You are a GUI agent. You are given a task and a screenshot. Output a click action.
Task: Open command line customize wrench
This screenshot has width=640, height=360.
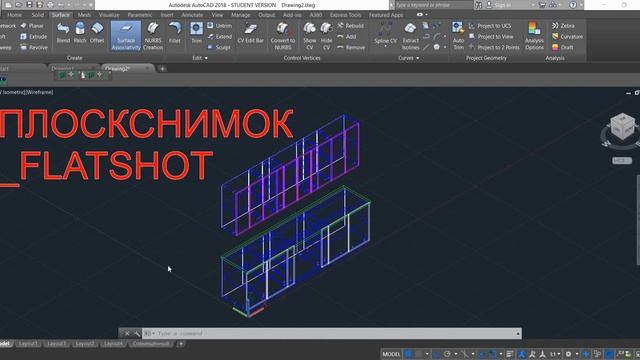(137, 333)
